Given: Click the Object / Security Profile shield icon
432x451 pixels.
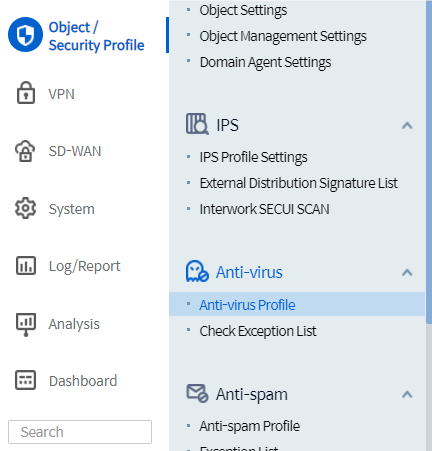Looking at the screenshot, I should (x=25, y=35).
